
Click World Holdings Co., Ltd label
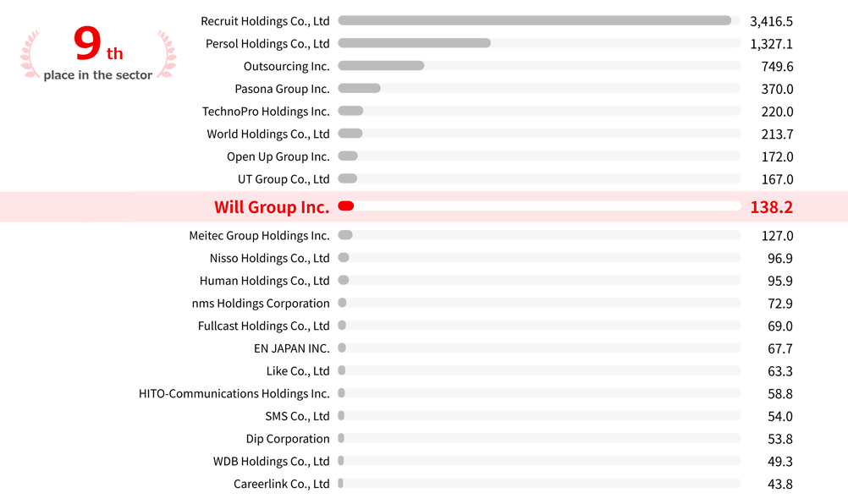268,134
